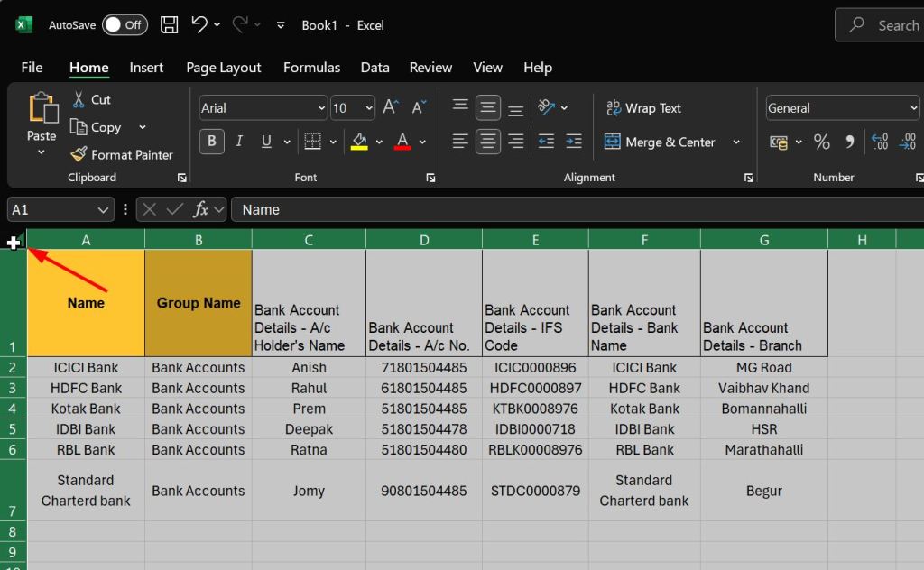
Task: Toggle Middle Align vertical alignment
Action: (x=488, y=107)
